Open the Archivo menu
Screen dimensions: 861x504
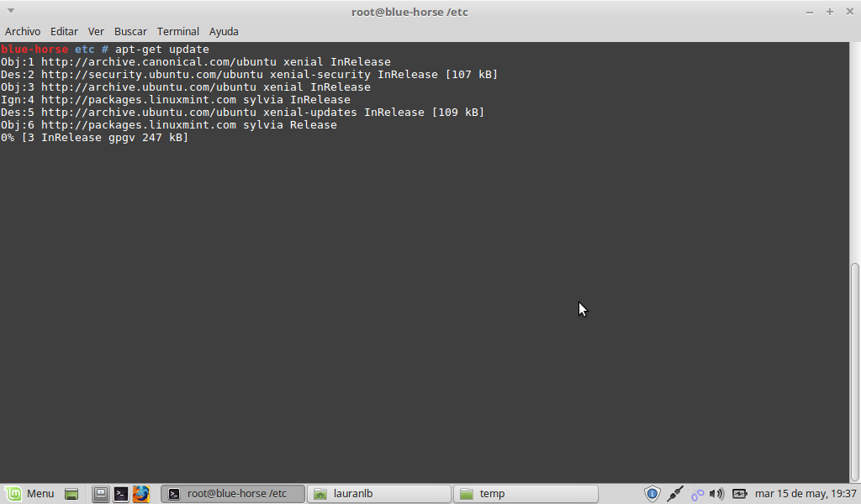23,31
